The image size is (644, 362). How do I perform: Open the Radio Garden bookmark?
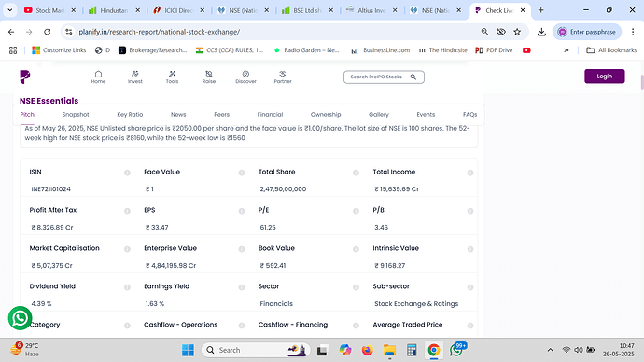click(307, 50)
